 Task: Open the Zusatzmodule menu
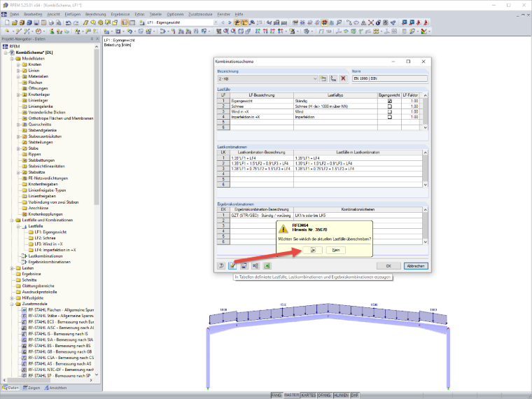tap(200, 14)
